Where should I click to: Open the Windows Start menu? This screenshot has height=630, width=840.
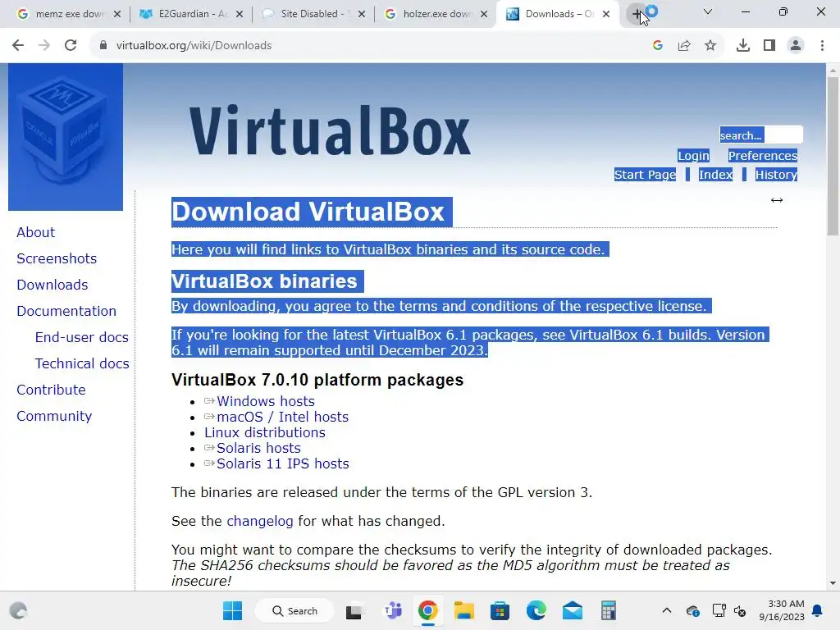(232, 610)
